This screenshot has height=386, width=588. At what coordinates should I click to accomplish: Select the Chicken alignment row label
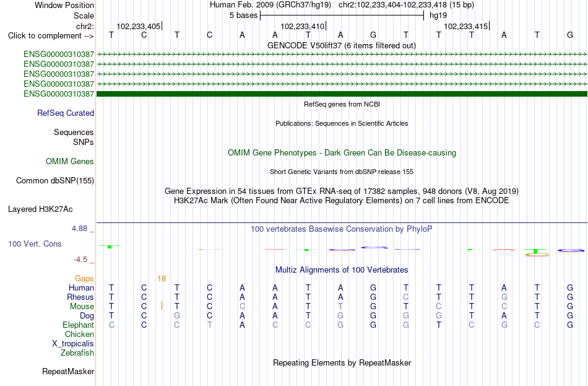(79, 335)
